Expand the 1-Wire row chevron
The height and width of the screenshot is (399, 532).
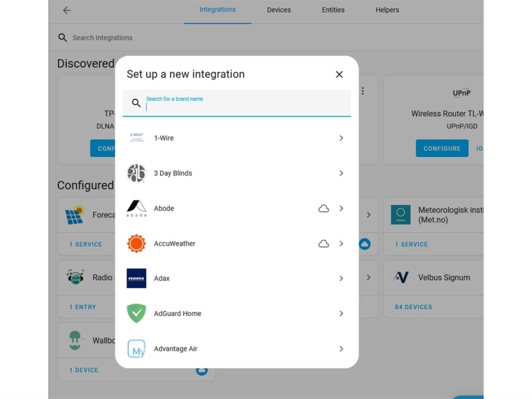(x=341, y=138)
